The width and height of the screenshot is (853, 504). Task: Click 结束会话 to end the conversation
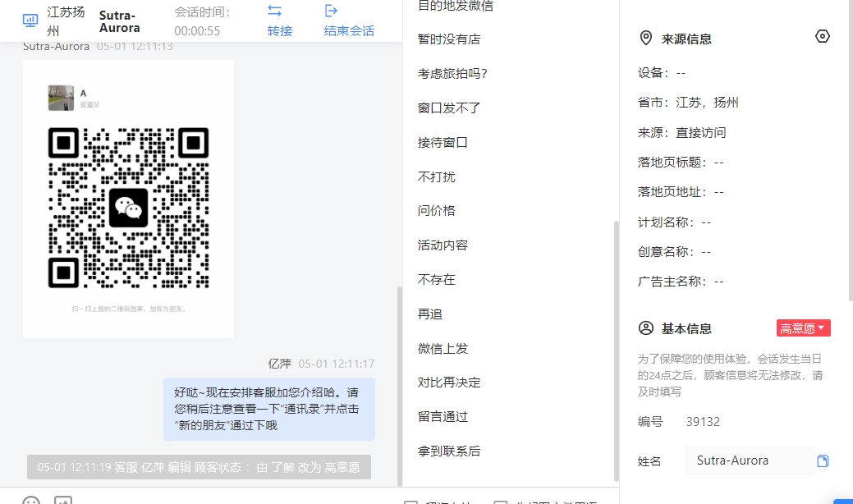click(349, 31)
